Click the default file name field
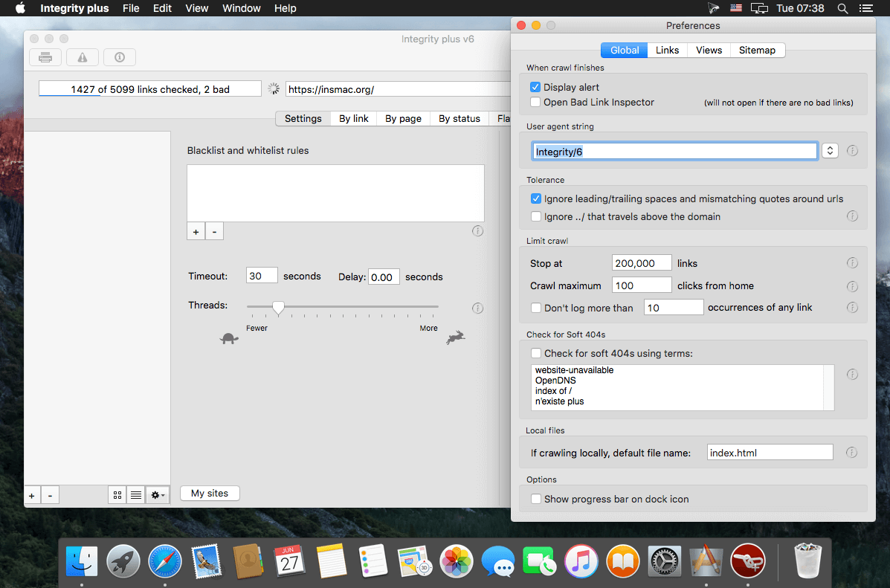Viewport: 890px width, 588px height. coord(770,453)
